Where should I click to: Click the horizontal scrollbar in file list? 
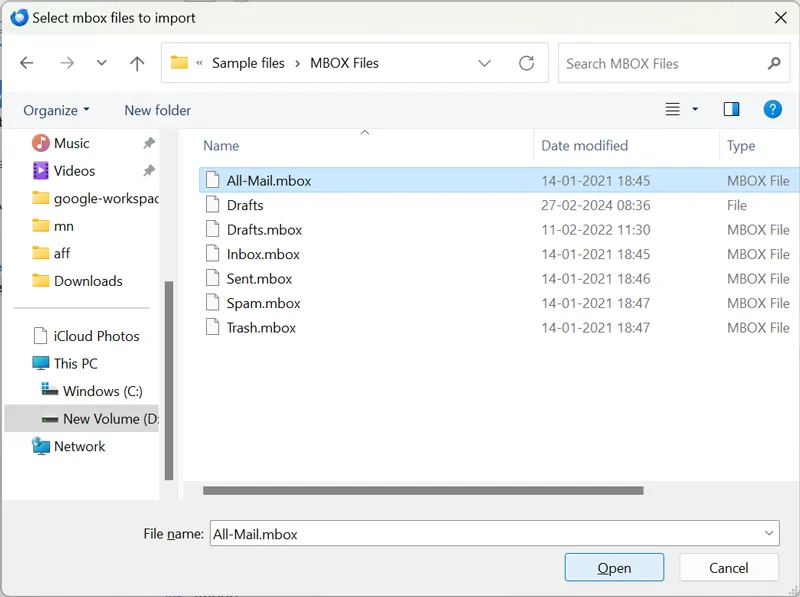pos(422,490)
